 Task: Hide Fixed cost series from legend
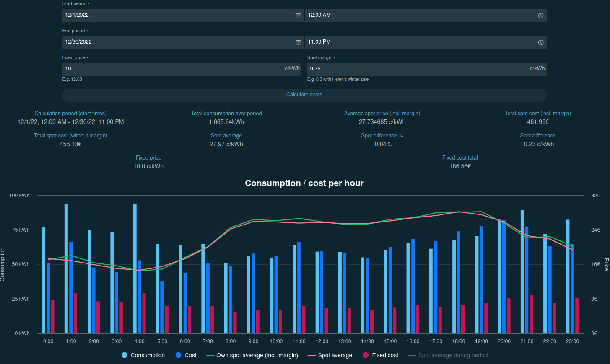point(385,355)
